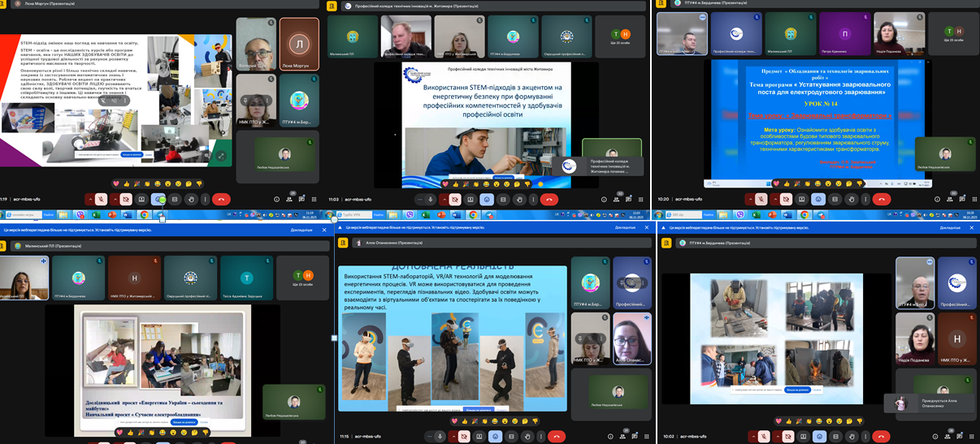Raise hand in the 11:03 meeting
This screenshot has width=980, height=444.
pos(519,200)
